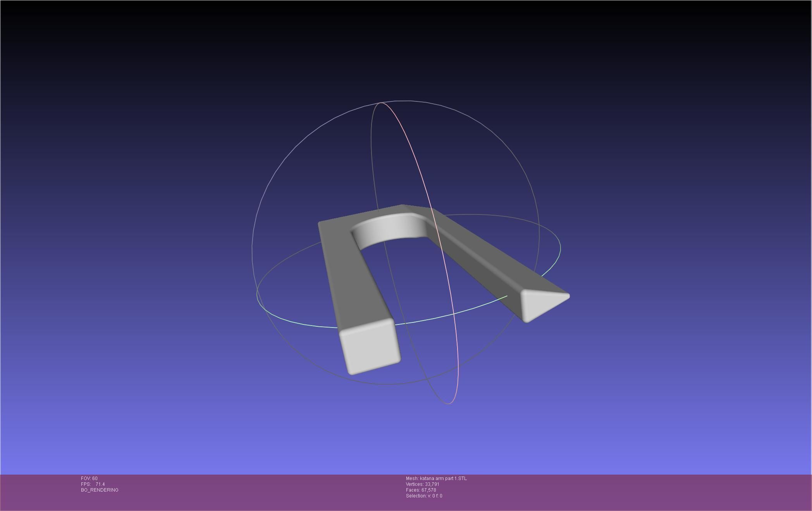812x511 pixels.
Task: Click the FPS 71.4 readout
Action: point(93,484)
